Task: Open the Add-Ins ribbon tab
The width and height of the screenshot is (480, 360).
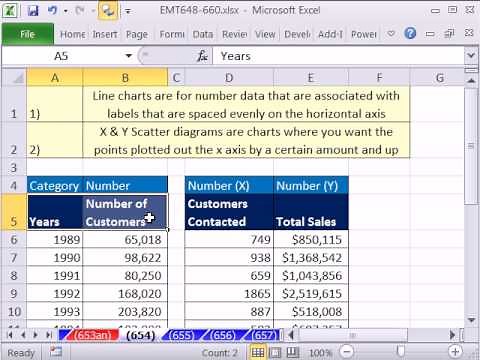Action: pos(330,34)
